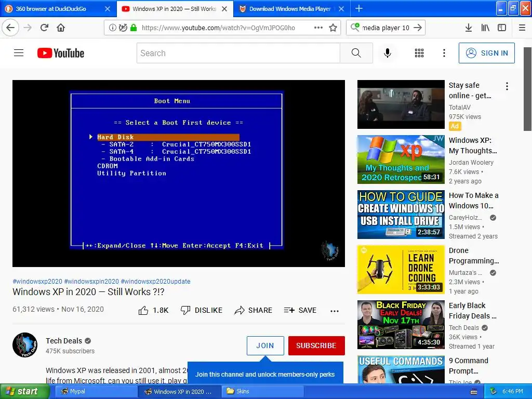The width and height of the screenshot is (532, 399).
Task: Open options menu for Stay safe online ad
Action: (x=507, y=86)
